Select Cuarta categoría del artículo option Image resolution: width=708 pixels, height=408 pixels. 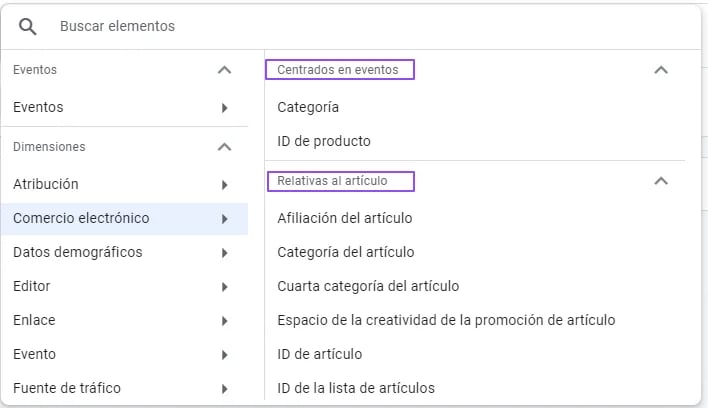click(368, 286)
